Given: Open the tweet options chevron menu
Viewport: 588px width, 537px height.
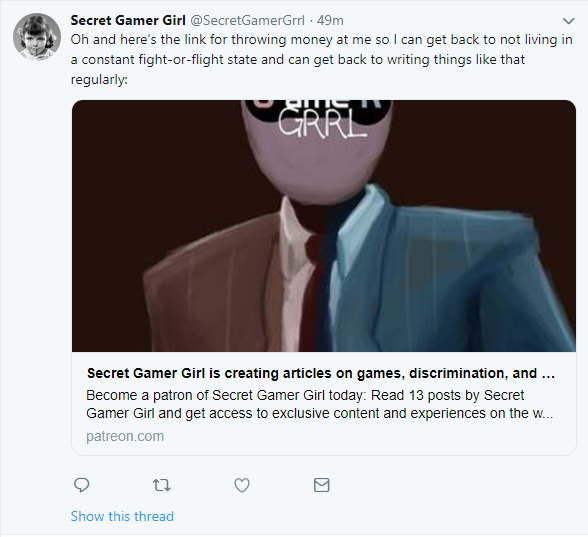Looking at the screenshot, I should coord(568,21).
